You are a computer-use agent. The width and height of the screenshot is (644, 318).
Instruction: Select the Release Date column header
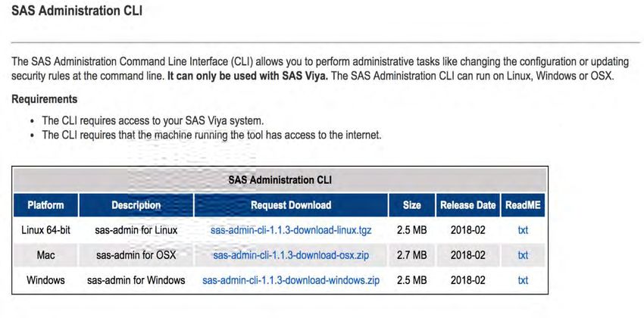coord(467,204)
